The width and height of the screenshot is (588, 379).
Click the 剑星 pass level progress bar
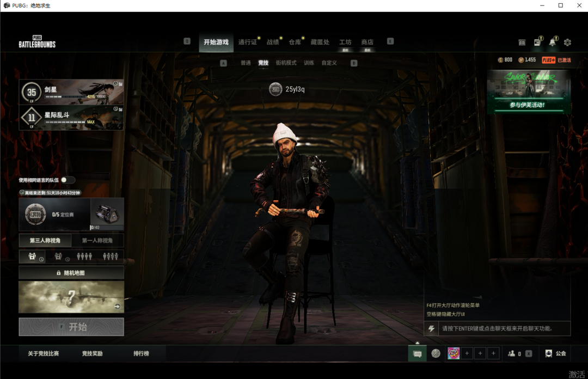click(71, 96)
